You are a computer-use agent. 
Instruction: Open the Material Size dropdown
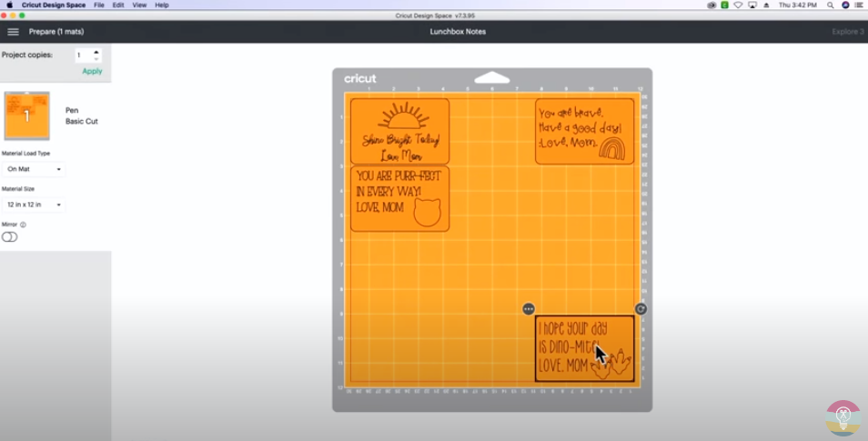click(34, 205)
